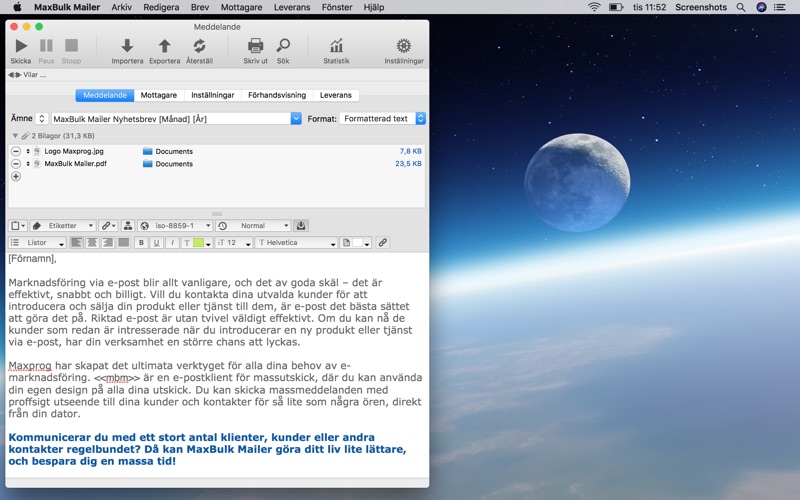Click the chain link icon in formatting bar
The height and width of the screenshot is (500, 800).
[x=383, y=243]
